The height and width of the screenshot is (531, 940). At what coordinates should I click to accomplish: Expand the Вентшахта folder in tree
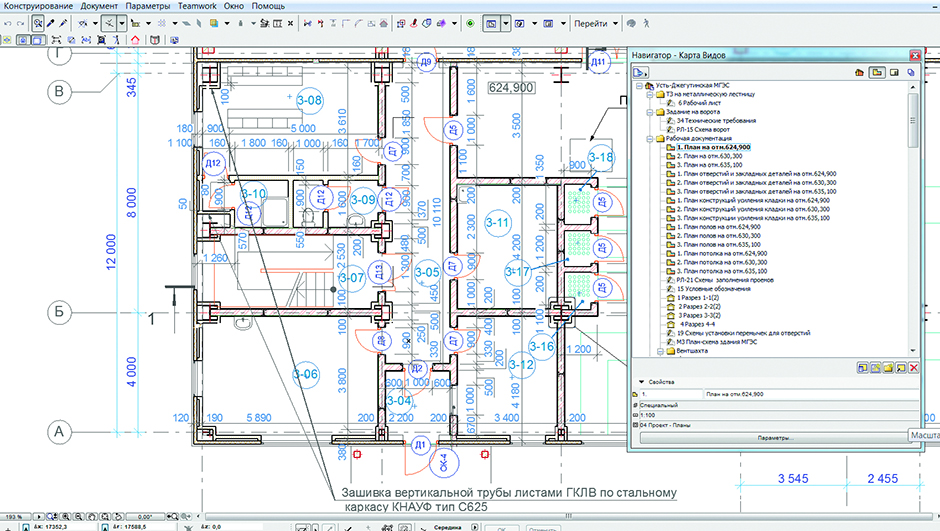coord(659,352)
